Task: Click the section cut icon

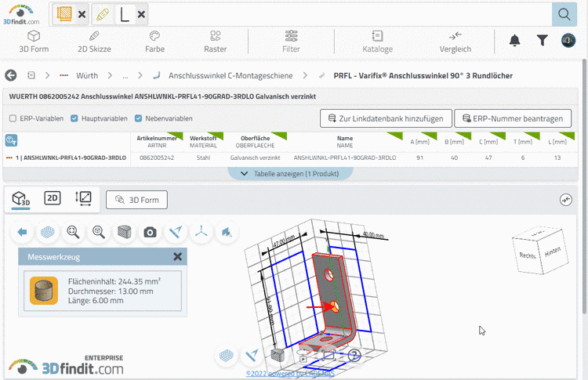Action: (227, 233)
